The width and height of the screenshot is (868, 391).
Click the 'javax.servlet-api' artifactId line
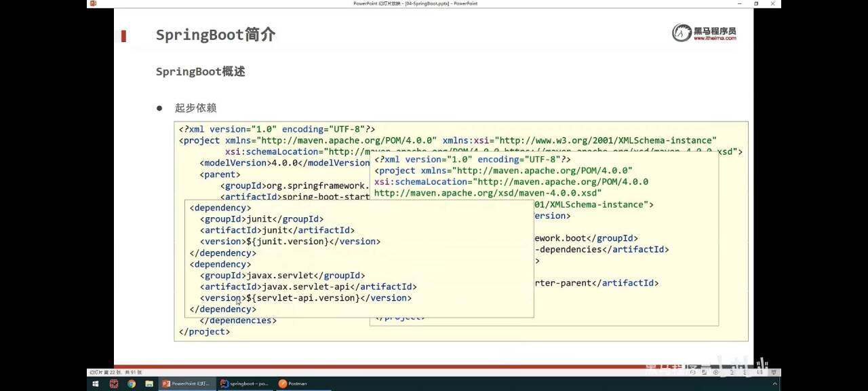pos(309,286)
